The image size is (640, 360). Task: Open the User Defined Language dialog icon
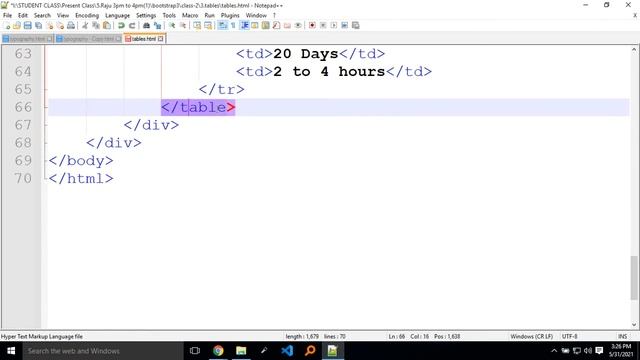pos(255,25)
